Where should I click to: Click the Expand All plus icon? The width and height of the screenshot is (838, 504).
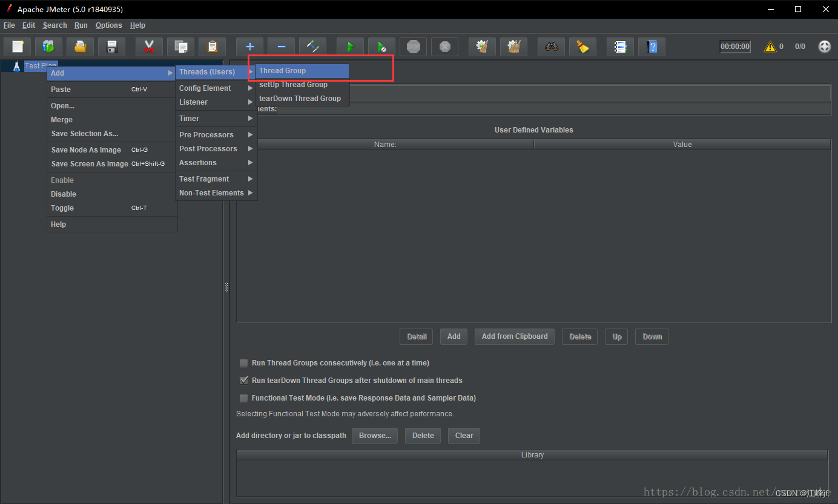pos(249,47)
